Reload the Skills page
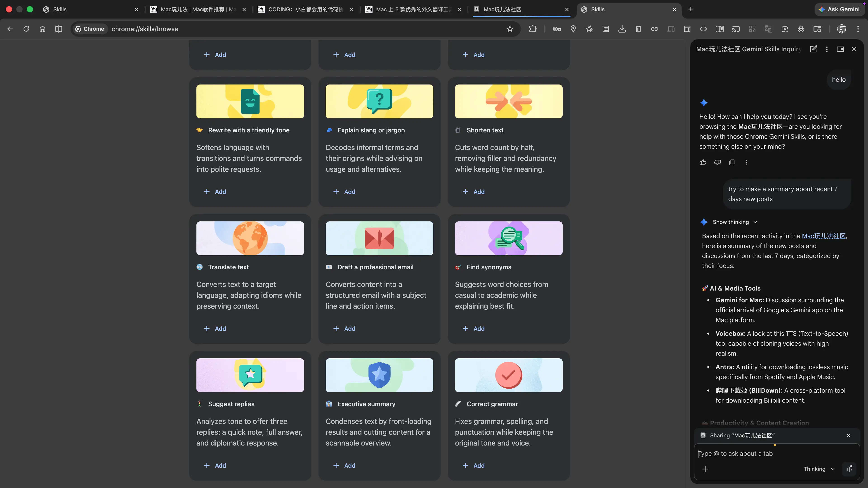 (x=26, y=29)
